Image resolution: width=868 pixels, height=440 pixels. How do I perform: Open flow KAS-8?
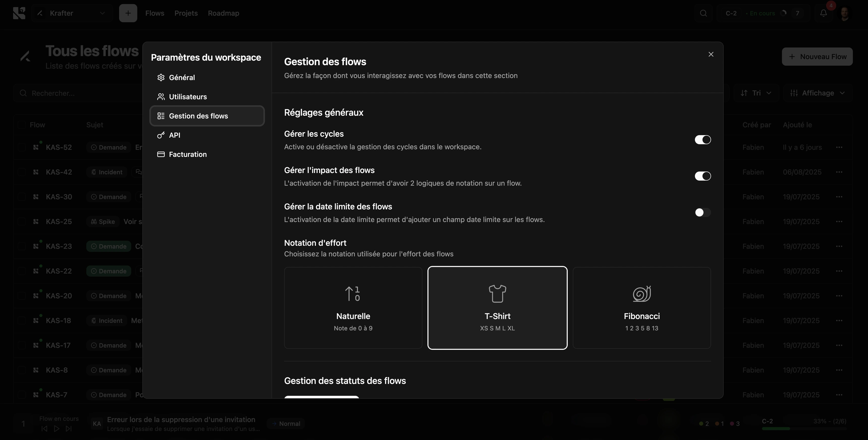tap(57, 370)
